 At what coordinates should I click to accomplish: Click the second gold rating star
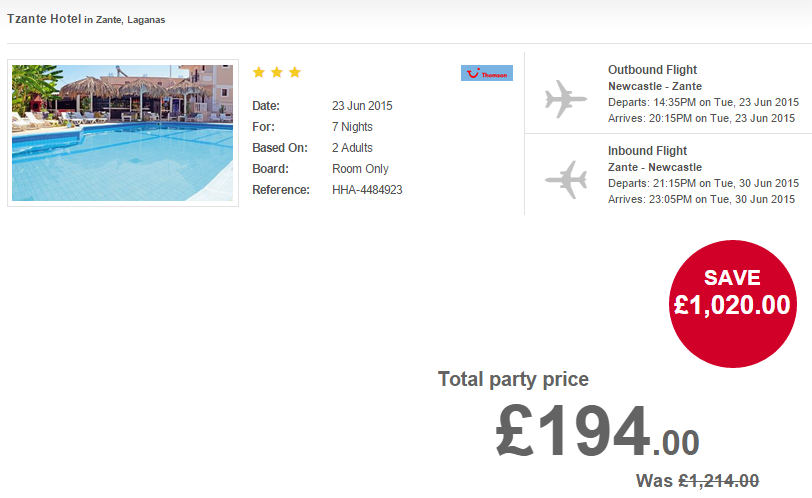(277, 72)
